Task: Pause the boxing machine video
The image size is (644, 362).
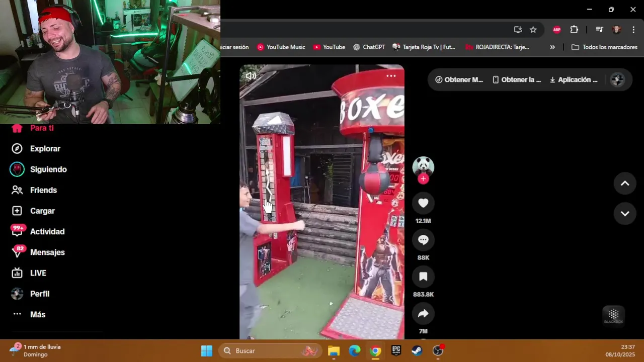Action: (x=322, y=202)
